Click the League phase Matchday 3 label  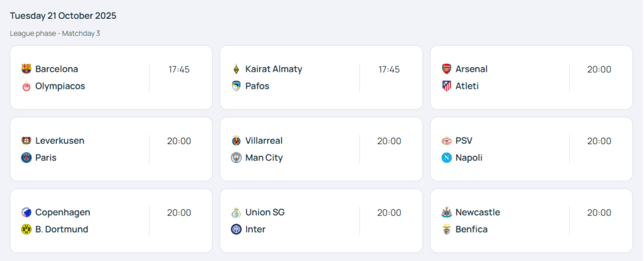tap(55, 33)
